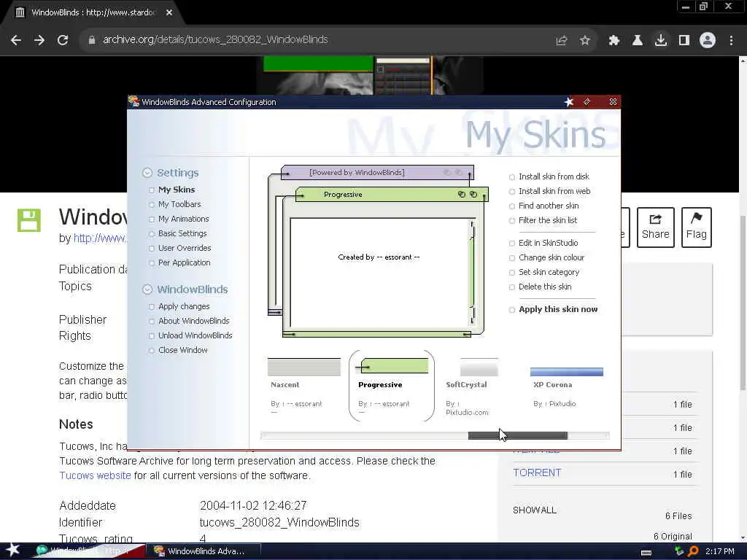
Task: Click the 2:17 PM taskbar clock
Action: tap(720, 551)
